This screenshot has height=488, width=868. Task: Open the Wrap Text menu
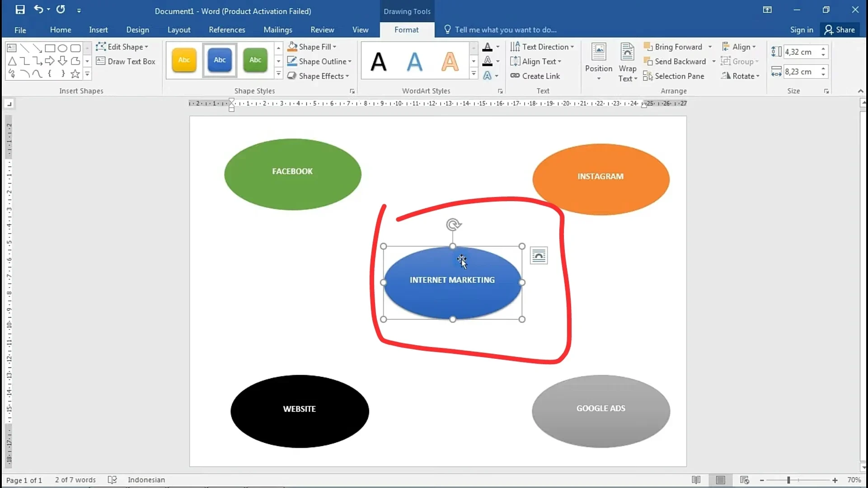(x=628, y=62)
